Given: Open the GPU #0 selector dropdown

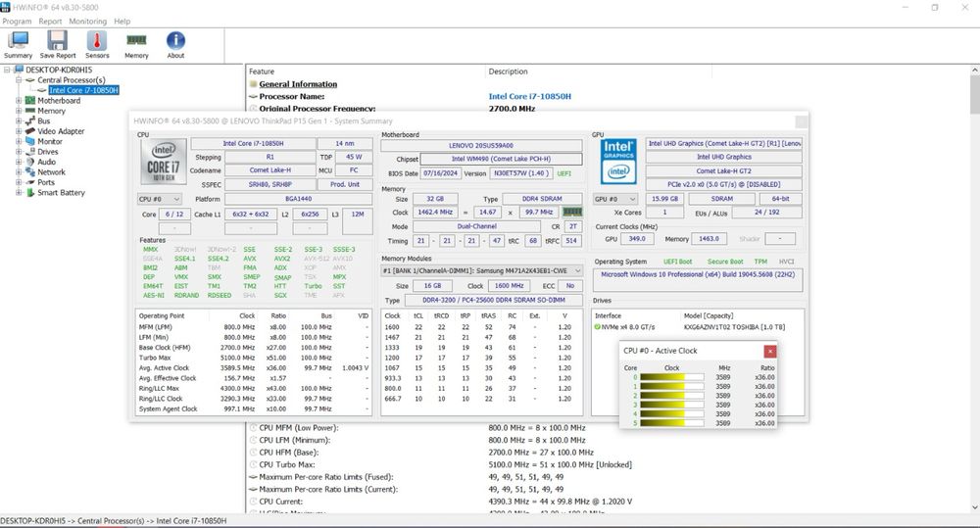Looking at the screenshot, I should click(x=615, y=199).
